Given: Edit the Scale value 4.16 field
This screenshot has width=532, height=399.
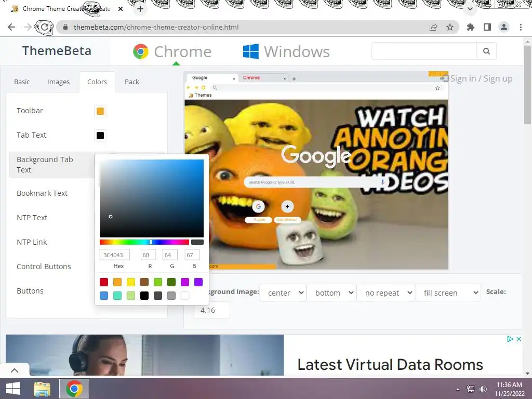Looking at the screenshot, I should tap(212, 310).
